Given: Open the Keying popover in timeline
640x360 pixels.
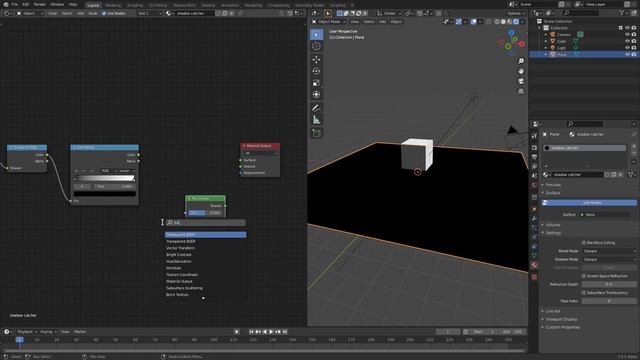Looking at the screenshot, I should tap(48, 332).
